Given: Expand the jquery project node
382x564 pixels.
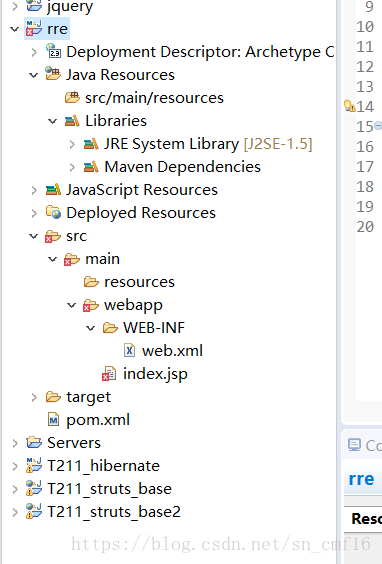Looking at the screenshot, I should point(14,6).
